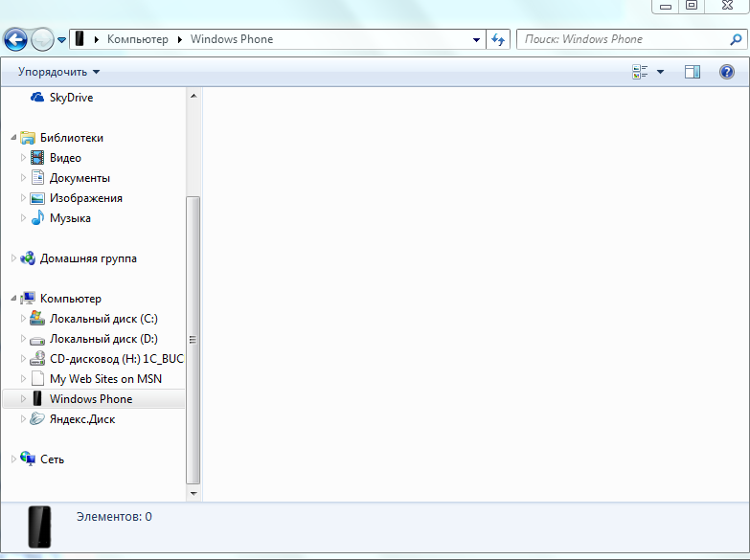Open the Музыка library
This screenshot has width=750, height=560.
(70, 218)
